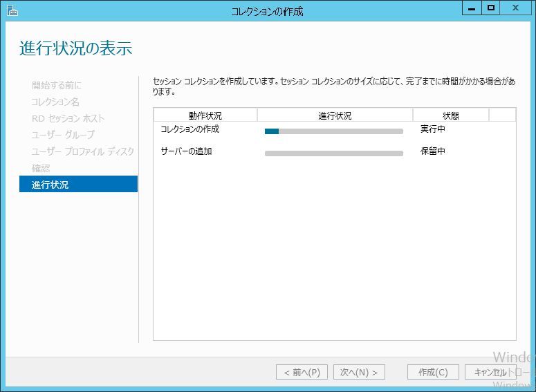Image resolution: width=536 pixels, height=392 pixels.
Task: Maximize the コレクションの作成 window
Action: (x=491, y=8)
